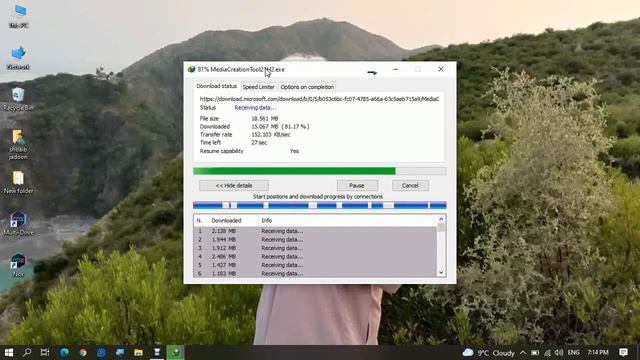
Task: Open Task View on the taskbar
Action: [45, 352]
